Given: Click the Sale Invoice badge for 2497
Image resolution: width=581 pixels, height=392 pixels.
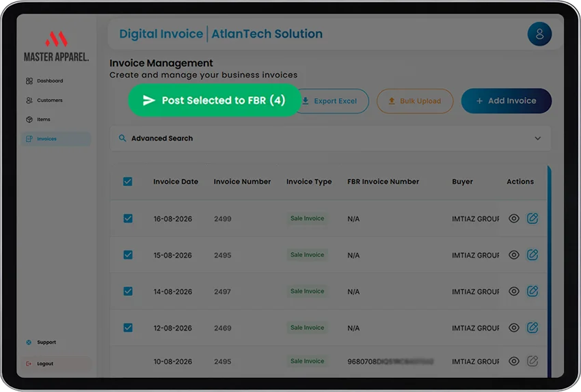Looking at the screenshot, I should coord(307,292).
